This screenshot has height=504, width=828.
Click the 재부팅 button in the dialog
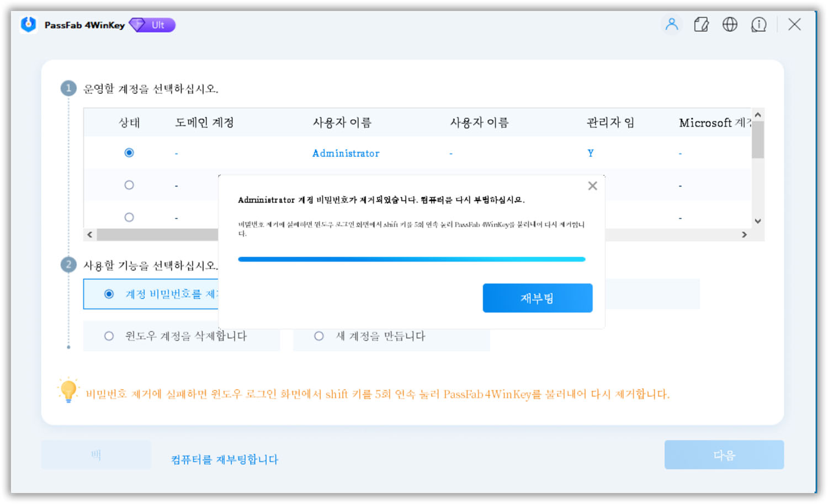point(537,298)
